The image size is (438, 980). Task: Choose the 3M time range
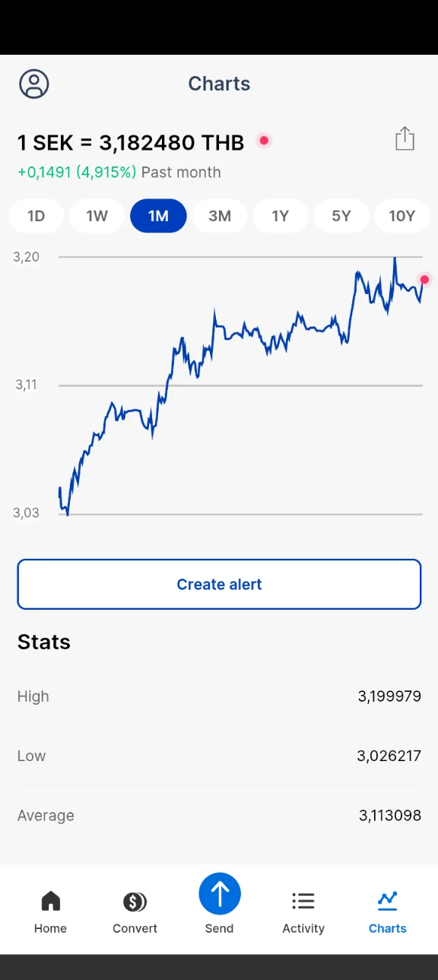point(220,216)
